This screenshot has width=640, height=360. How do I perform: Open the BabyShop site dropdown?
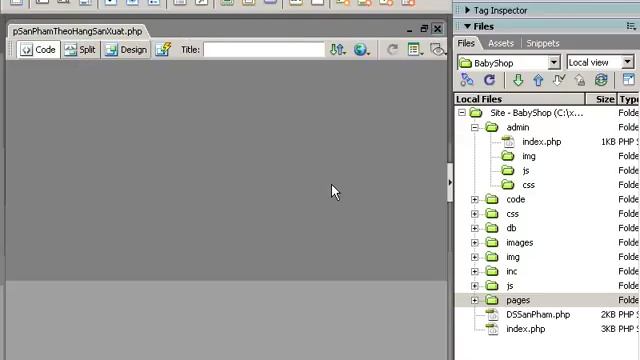[553, 62]
